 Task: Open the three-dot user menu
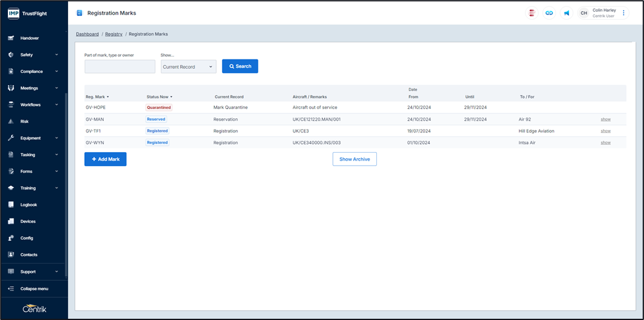[x=624, y=13]
